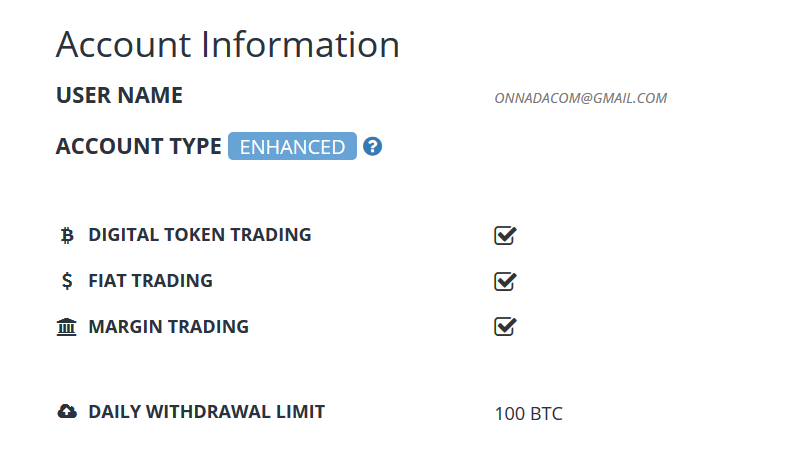This screenshot has width=798, height=454.
Task: Click the Account Information heading
Action: pos(227,45)
